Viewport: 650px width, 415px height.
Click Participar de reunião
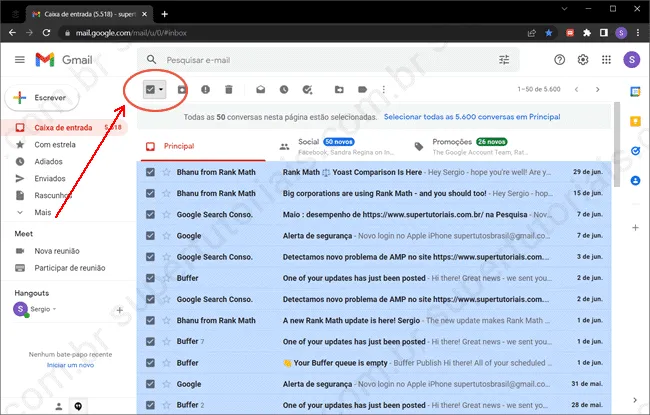coord(70,268)
